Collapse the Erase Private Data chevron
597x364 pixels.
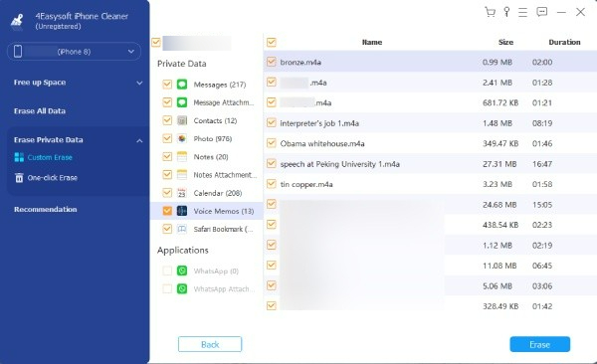tap(139, 140)
